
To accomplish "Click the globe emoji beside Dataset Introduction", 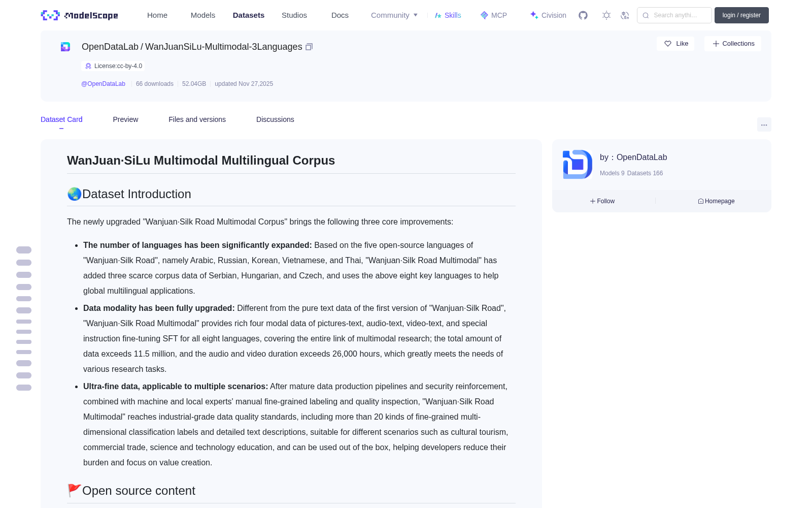I will 75,194.
